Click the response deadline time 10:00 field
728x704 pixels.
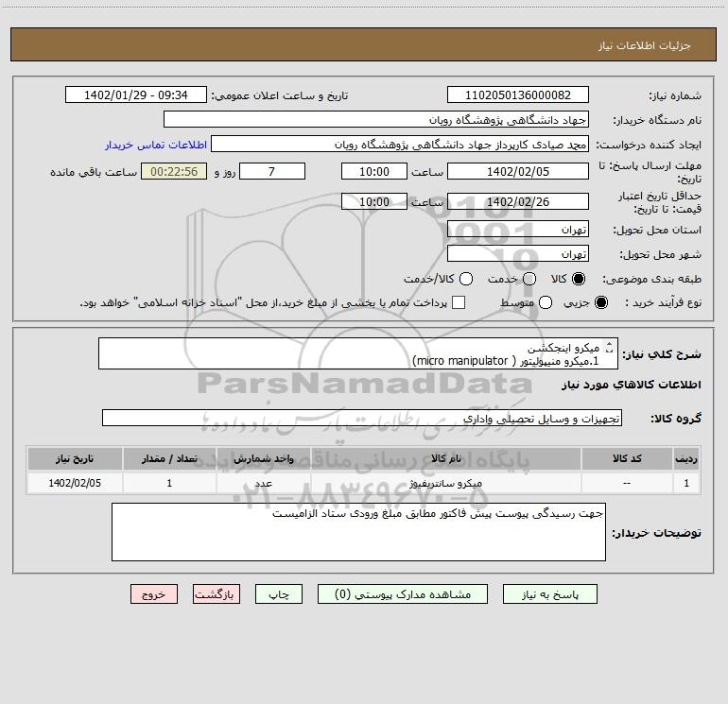click(x=374, y=171)
